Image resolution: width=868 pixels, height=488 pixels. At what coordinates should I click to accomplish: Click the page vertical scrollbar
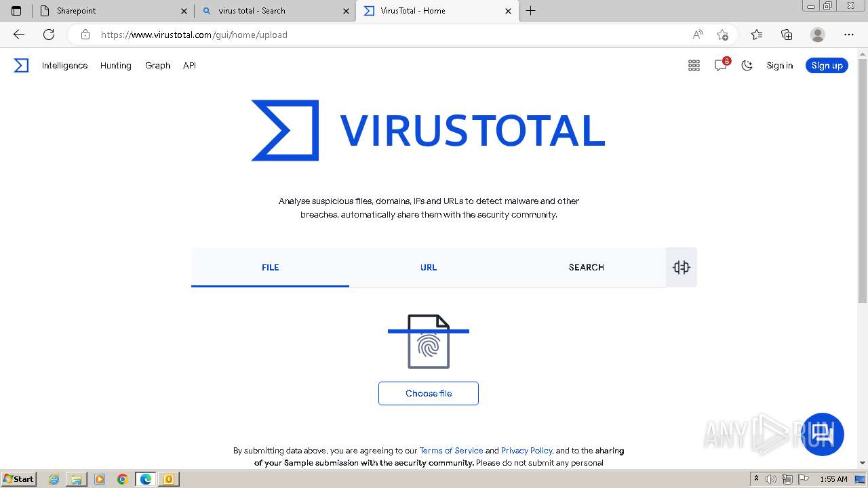[863, 180]
